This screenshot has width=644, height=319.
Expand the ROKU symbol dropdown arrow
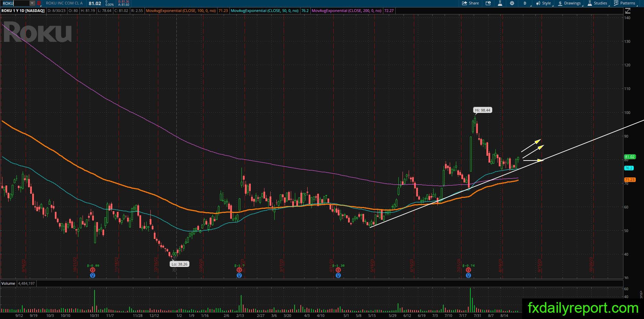click(x=32, y=3)
